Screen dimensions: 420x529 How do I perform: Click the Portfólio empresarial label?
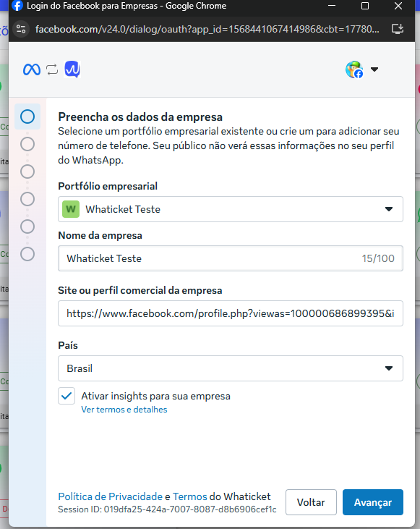(108, 186)
